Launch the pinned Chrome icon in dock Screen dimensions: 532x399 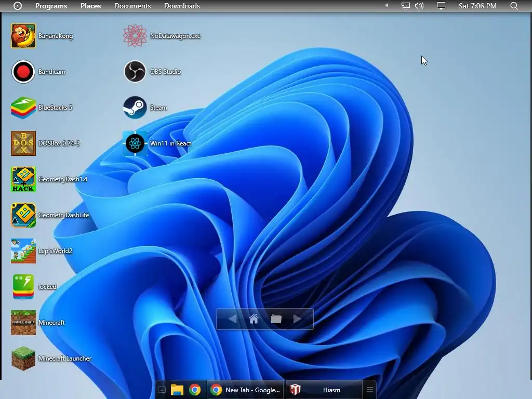click(x=195, y=390)
